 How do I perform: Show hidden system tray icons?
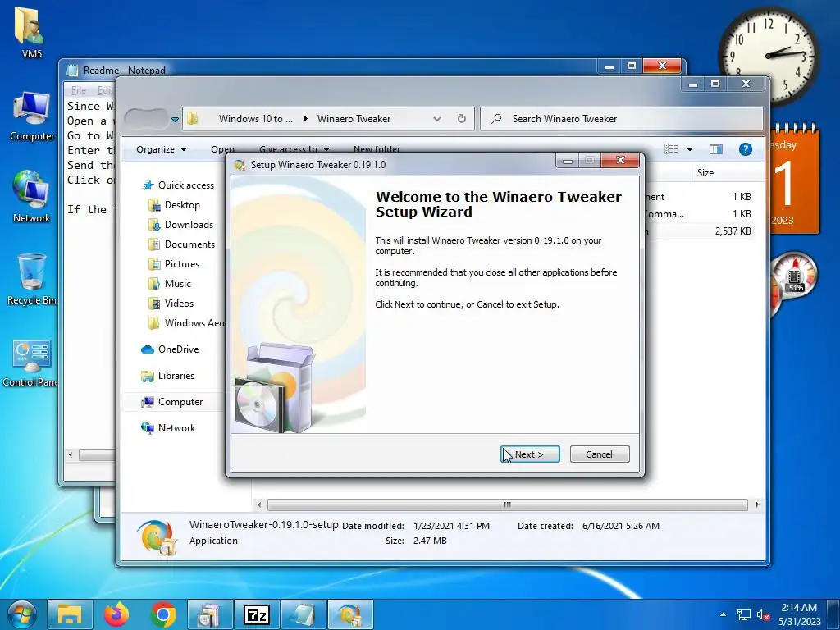[724, 614]
